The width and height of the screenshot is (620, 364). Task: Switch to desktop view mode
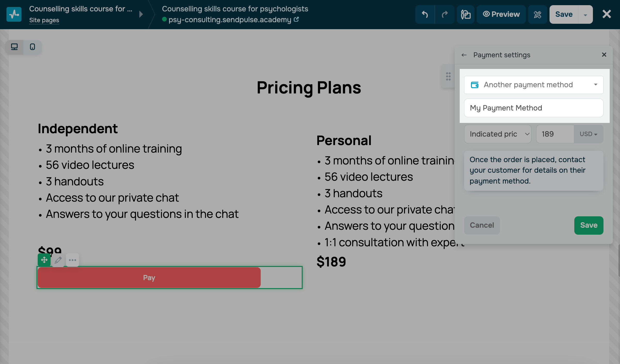pyautogui.click(x=14, y=47)
